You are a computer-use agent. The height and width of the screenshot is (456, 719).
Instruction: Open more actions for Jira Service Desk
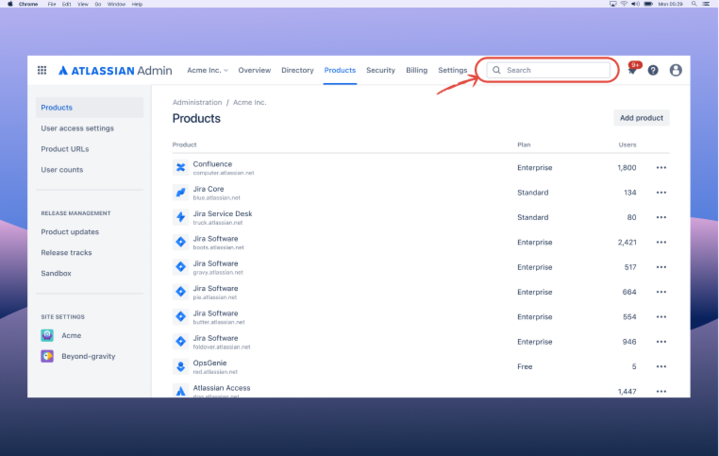click(x=661, y=217)
